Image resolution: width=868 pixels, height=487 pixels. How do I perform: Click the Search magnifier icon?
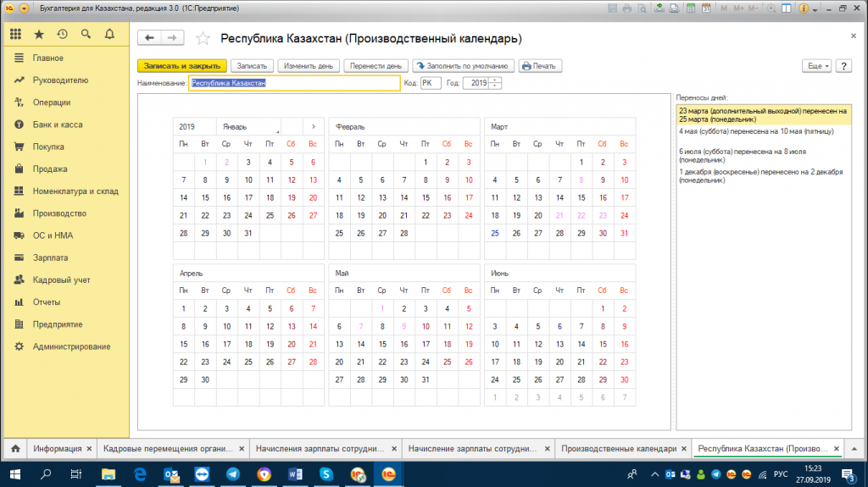[86, 35]
